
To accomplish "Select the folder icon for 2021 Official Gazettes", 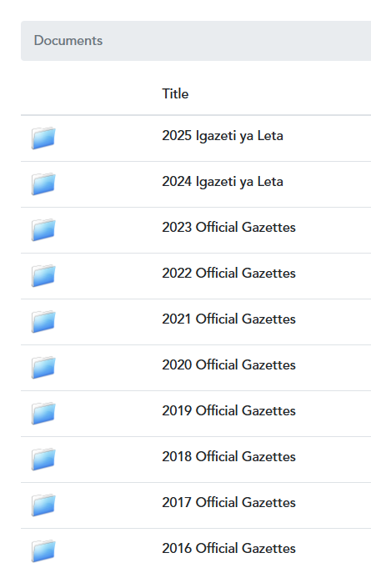I will tap(43, 322).
